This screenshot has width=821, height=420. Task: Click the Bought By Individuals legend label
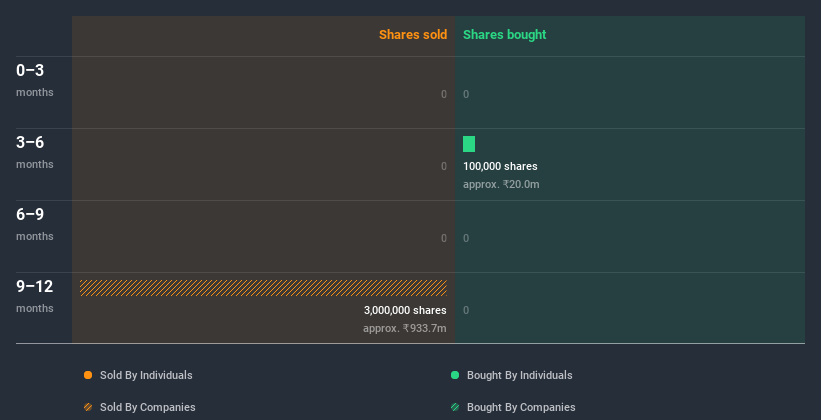(519, 375)
